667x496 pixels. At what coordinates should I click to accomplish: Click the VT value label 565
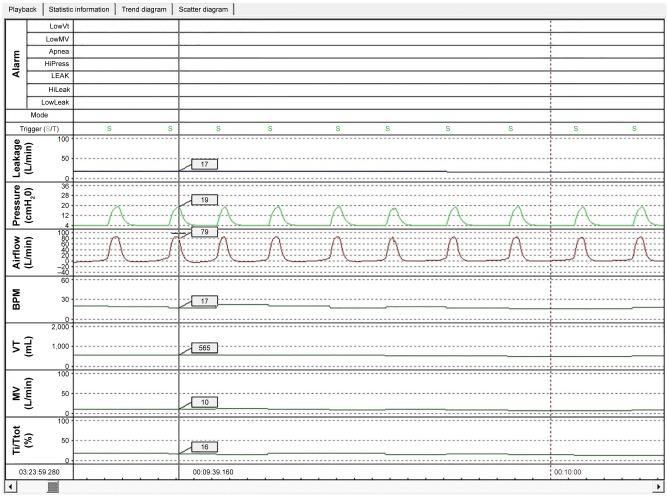click(204, 348)
